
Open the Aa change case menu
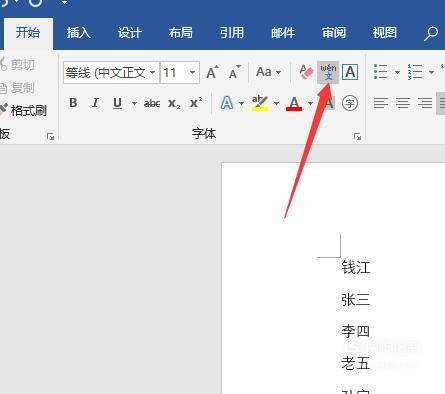click(268, 72)
